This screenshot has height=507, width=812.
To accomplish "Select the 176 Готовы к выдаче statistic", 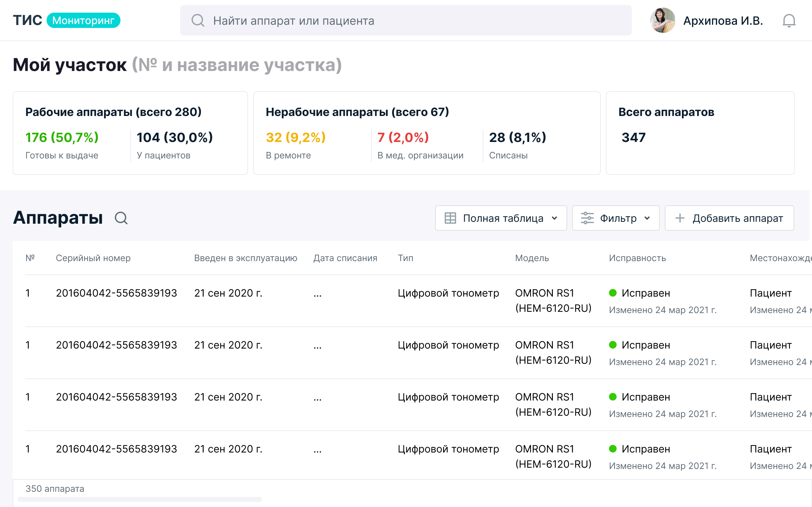I will point(62,138).
